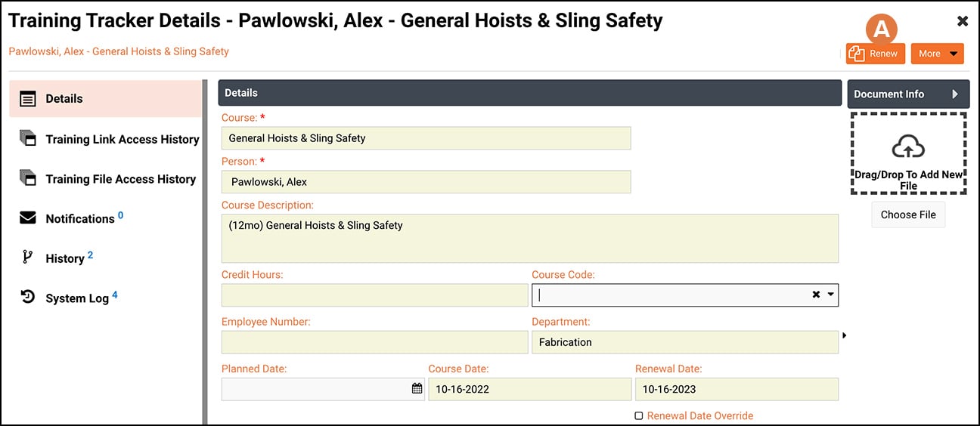
Task: Click into the Credit Hours field
Action: tap(374, 295)
